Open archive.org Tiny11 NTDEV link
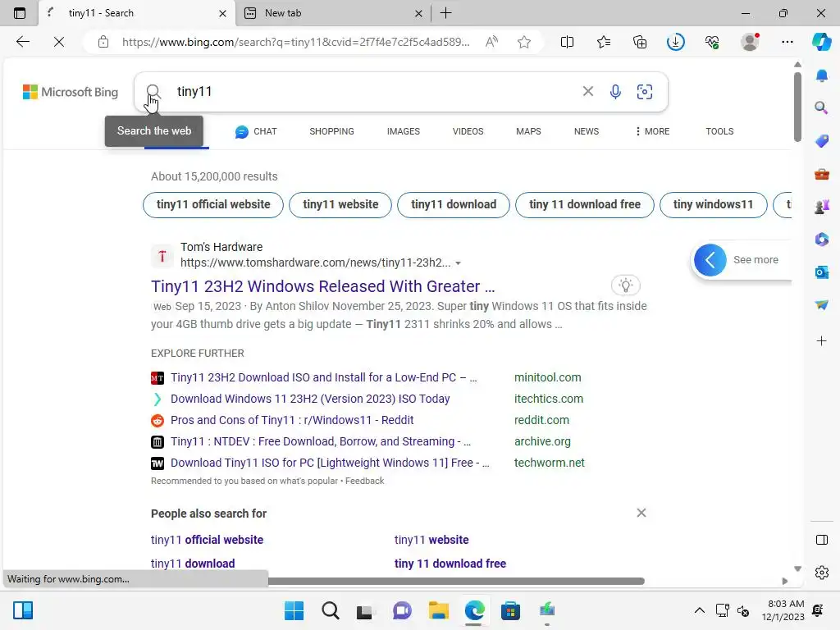The image size is (840, 630). pyautogui.click(x=321, y=441)
